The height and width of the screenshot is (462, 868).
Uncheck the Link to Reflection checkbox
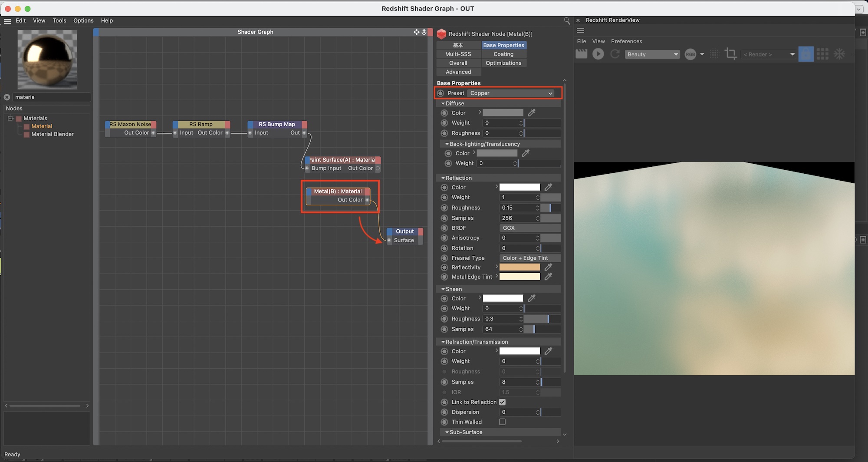502,402
